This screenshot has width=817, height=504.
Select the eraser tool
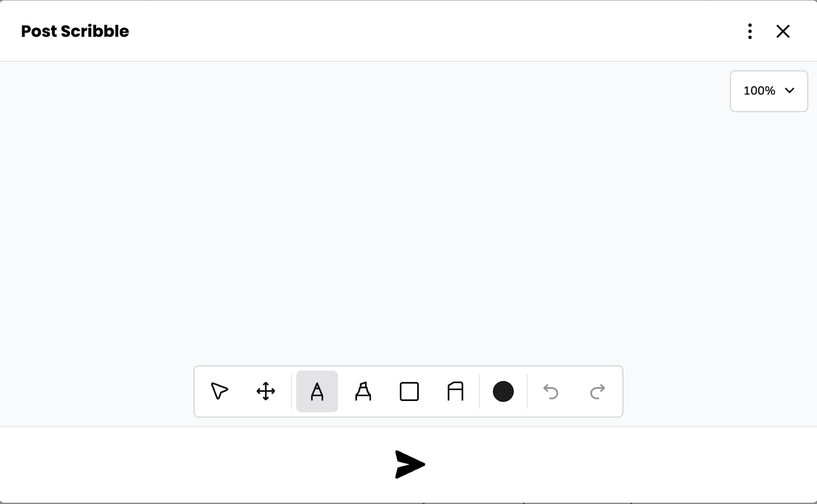point(455,391)
